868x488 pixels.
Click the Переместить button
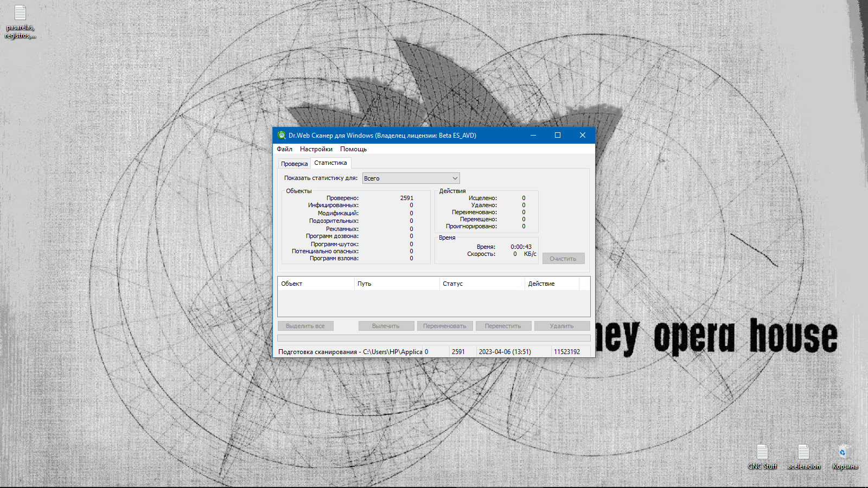pyautogui.click(x=503, y=326)
